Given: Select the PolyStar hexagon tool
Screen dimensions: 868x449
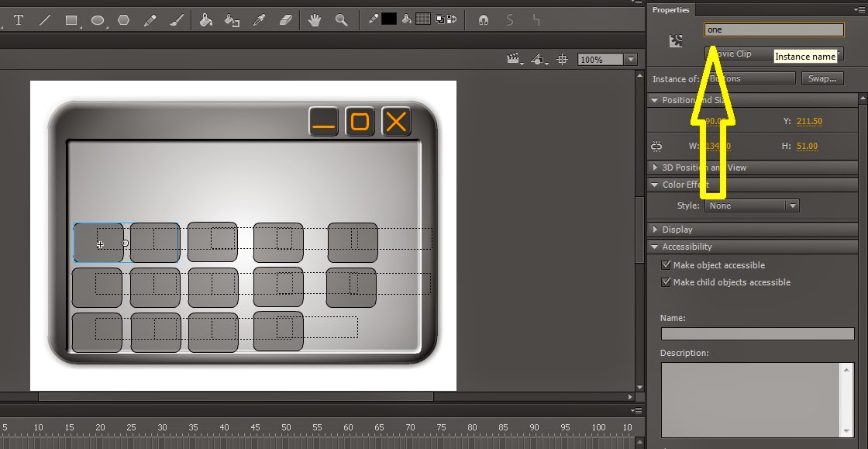Looking at the screenshot, I should coord(123,20).
